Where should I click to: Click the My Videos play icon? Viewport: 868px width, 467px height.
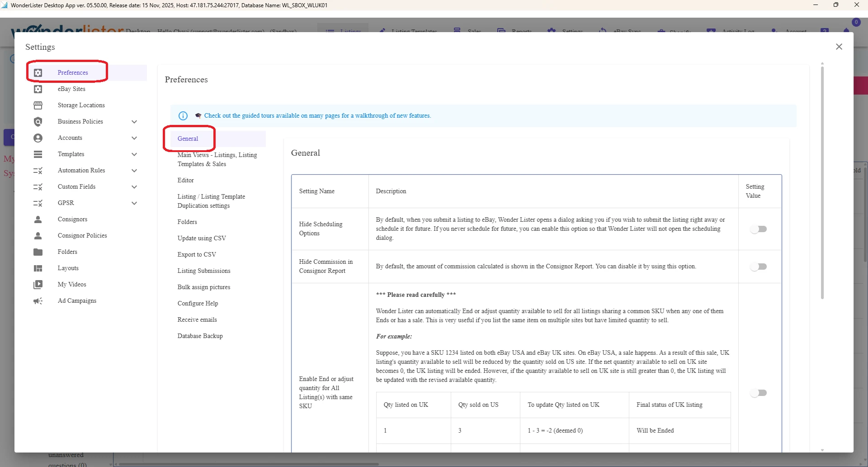[38, 285]
